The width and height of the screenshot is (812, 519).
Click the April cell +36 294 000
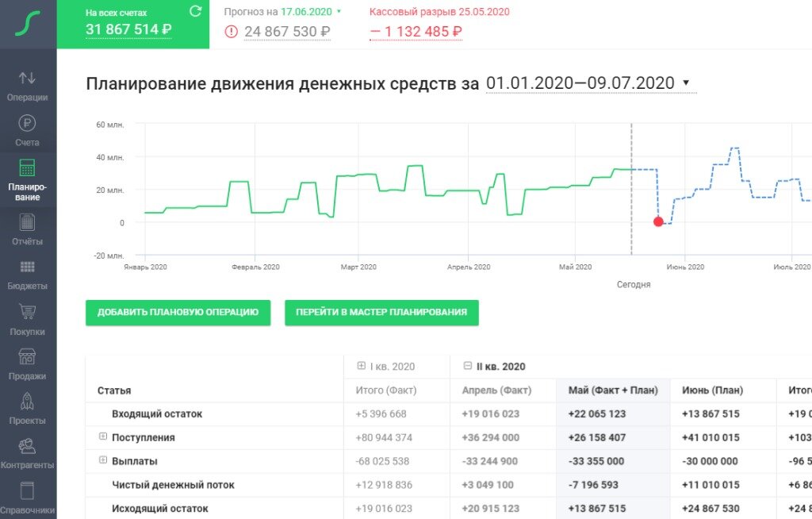[490, 437]
